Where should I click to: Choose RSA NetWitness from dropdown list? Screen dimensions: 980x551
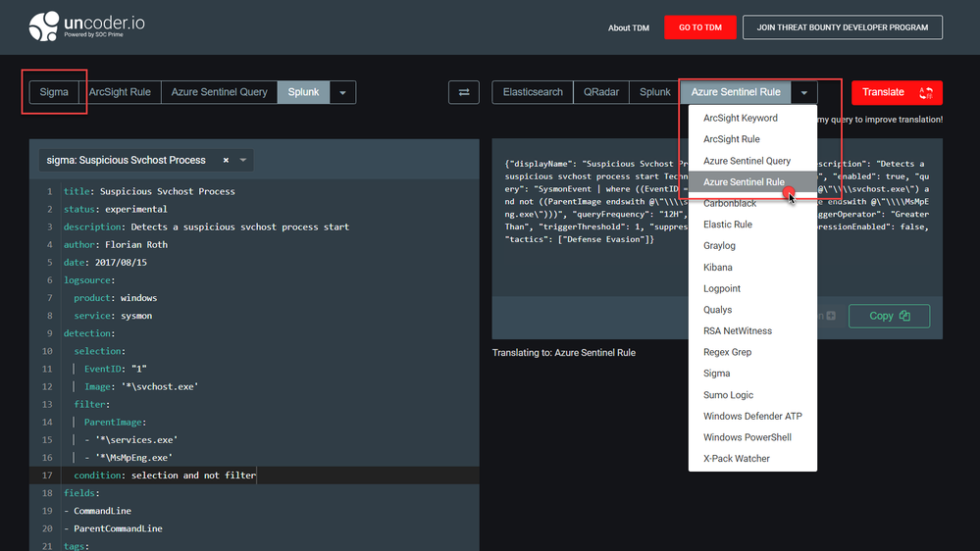[x=752, y=331]
